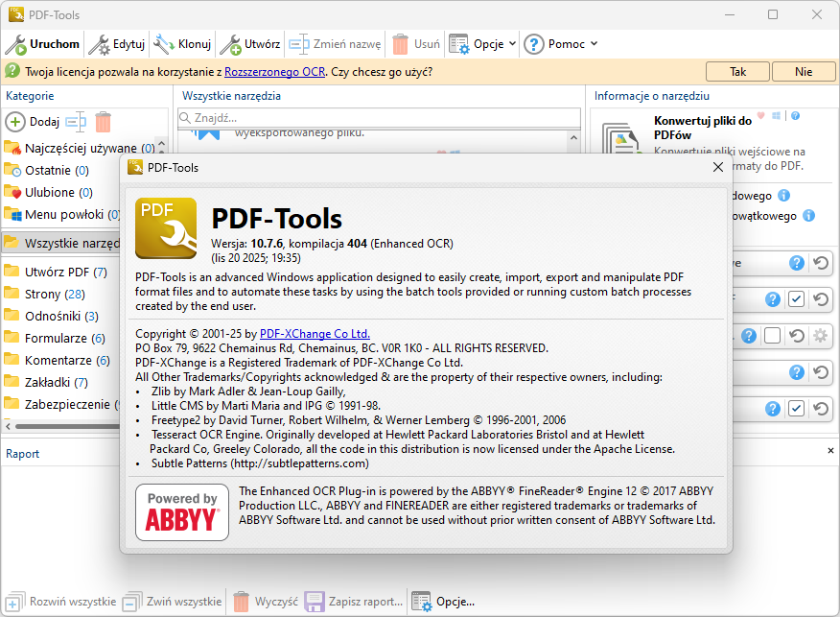Select the Menu powłoki category
The image size is (840, 617).
pos(61,214)
